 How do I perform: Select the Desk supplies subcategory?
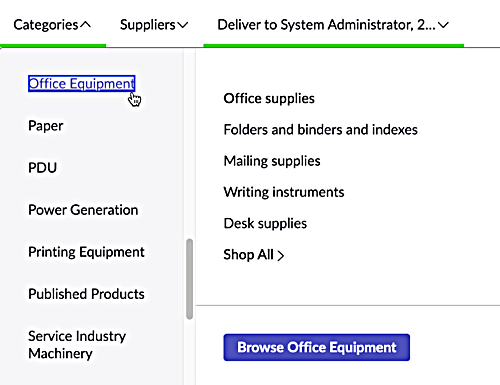pos(265,223)
